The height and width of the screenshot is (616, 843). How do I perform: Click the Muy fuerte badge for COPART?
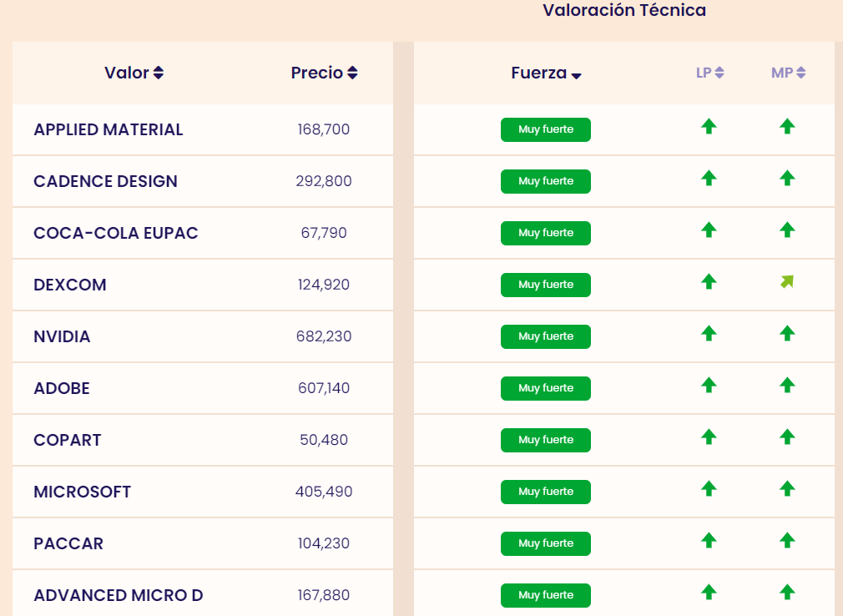(x=546, y=440)
